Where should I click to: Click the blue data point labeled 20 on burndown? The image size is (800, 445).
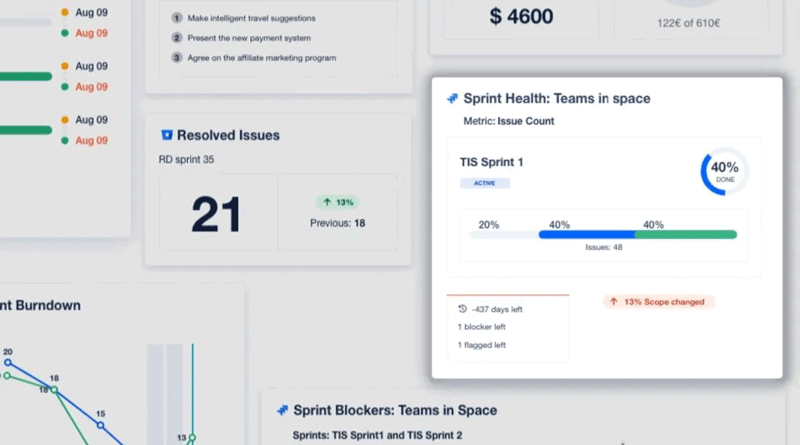pos(8,363)
